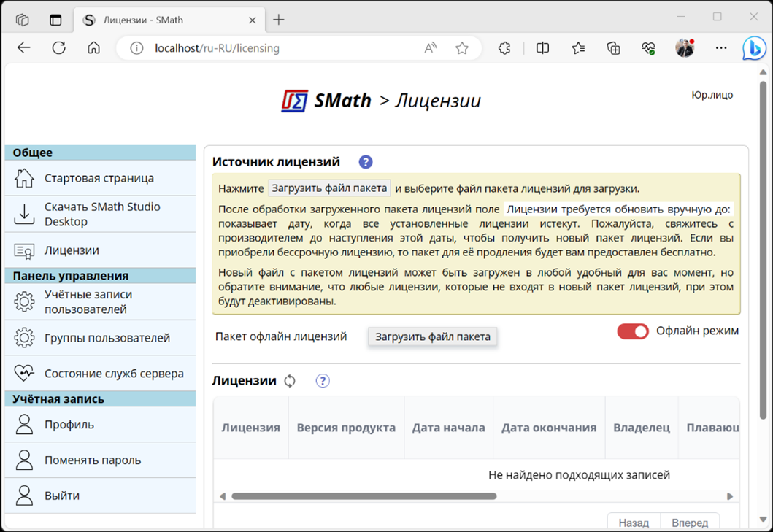Open split screen icon in toolbar
773x532 pixels.
[542, 48]
